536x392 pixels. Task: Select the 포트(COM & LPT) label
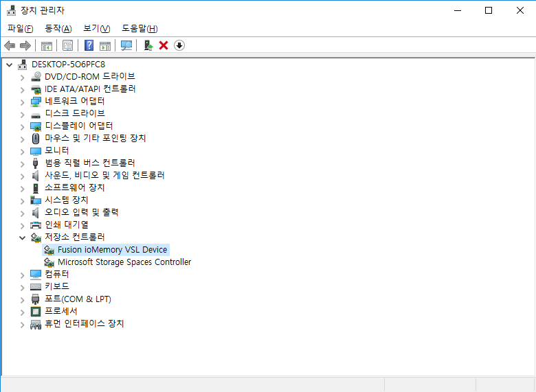(x=78, y=299)
